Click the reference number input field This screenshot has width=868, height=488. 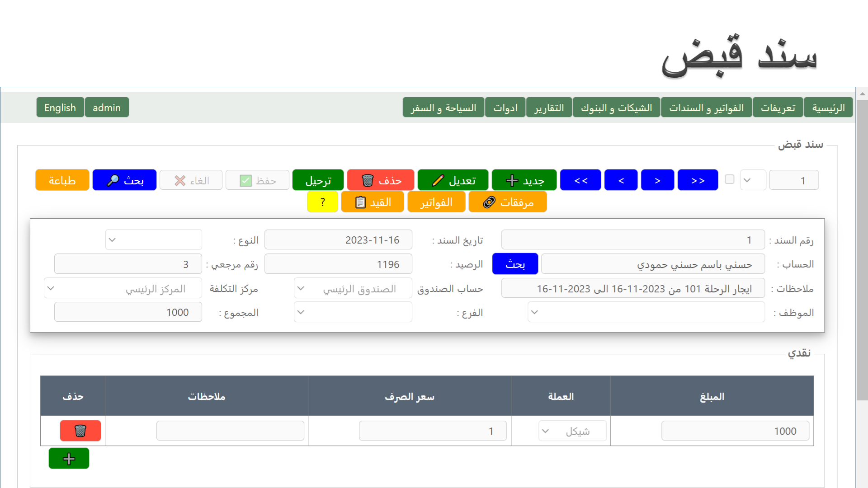(x=128, y=264)
